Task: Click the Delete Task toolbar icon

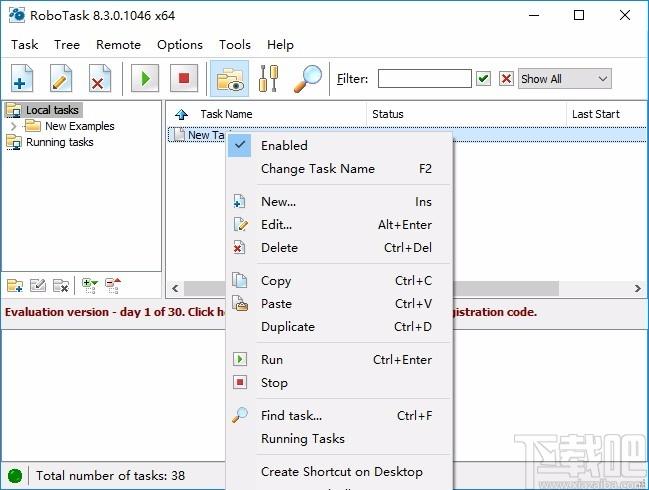Action: tap(99, 78)
